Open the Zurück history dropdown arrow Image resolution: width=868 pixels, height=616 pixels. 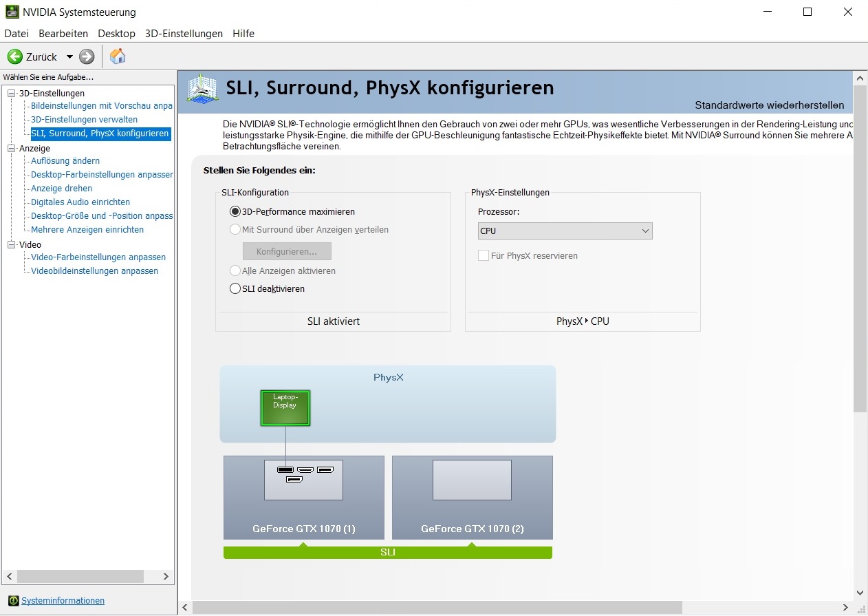[x=69, y=56]
